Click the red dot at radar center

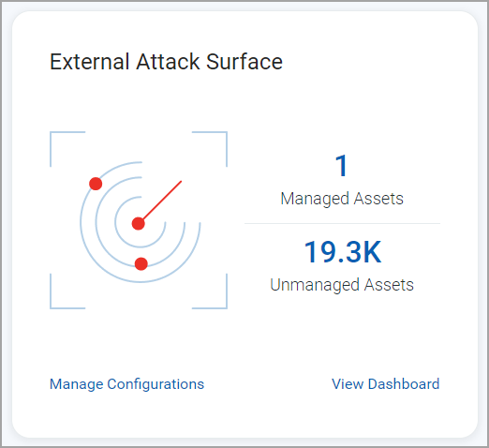coord(139,224)
